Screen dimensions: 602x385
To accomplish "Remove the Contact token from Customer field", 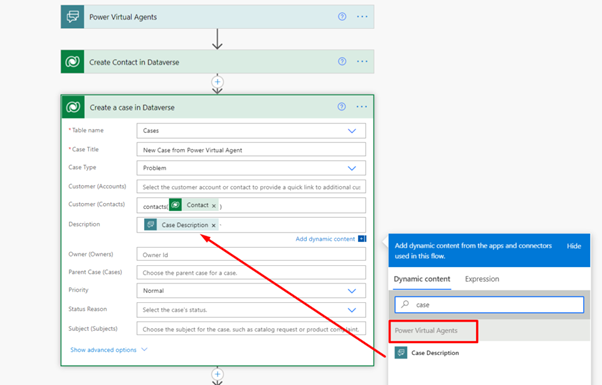I will [214, 206].
